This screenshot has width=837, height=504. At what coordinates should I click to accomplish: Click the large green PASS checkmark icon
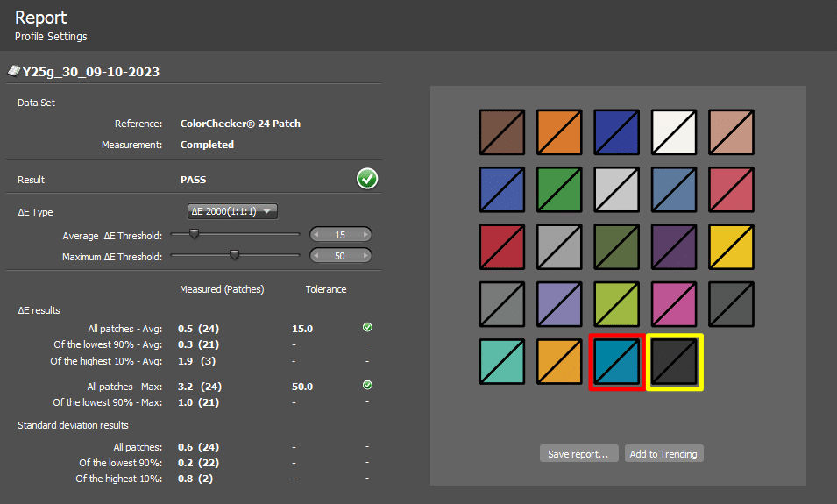click(x=367, y=179)
